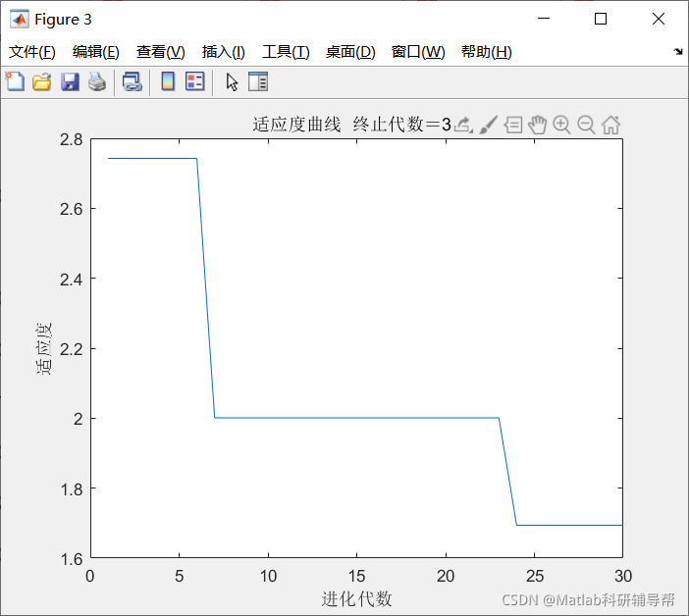The height and width of the screenshot is (616, 689).
Task: Click the link plot icon
Action: pyautogui.click(x=132, y=82)
